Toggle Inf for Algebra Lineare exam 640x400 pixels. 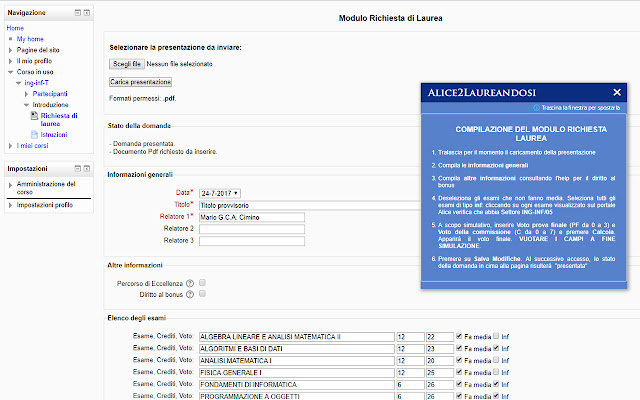click(496, 336)
